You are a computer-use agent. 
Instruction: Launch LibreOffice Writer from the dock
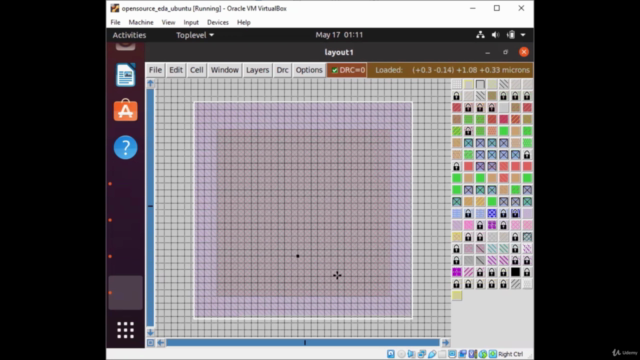coord(125,75)
